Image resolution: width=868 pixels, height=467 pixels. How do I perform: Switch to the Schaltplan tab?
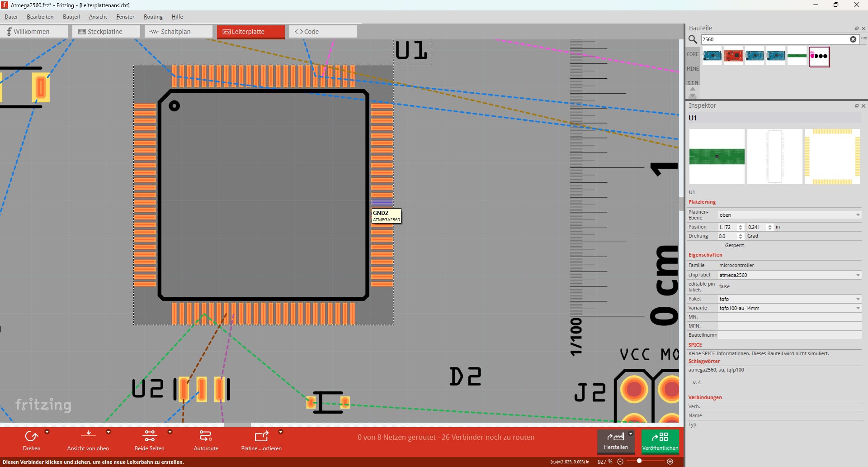click(178, 32)
